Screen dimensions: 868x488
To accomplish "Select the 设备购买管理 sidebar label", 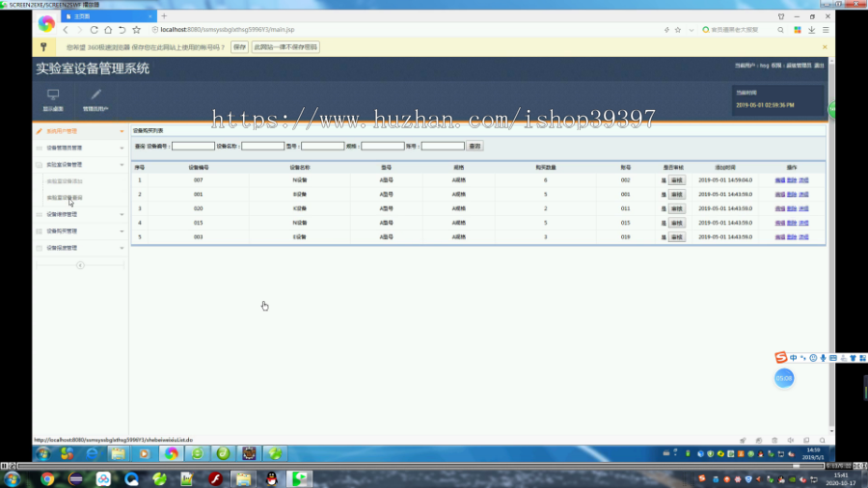I will [x=62, y=231].
